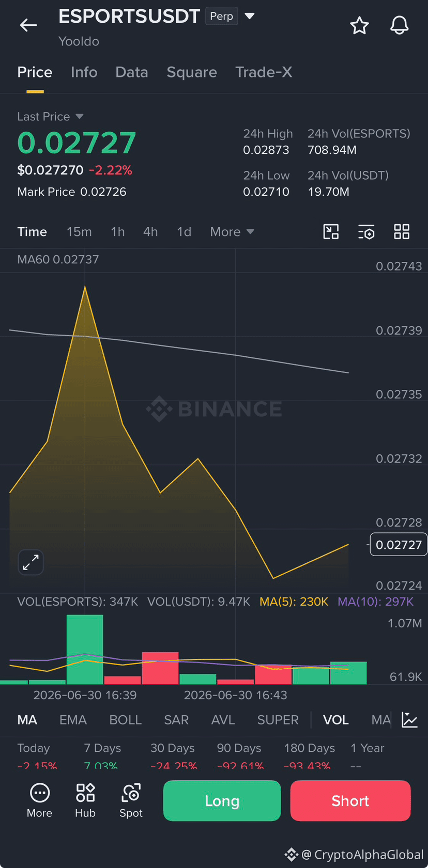Switch to the Price tab

[x=35, y=72]
